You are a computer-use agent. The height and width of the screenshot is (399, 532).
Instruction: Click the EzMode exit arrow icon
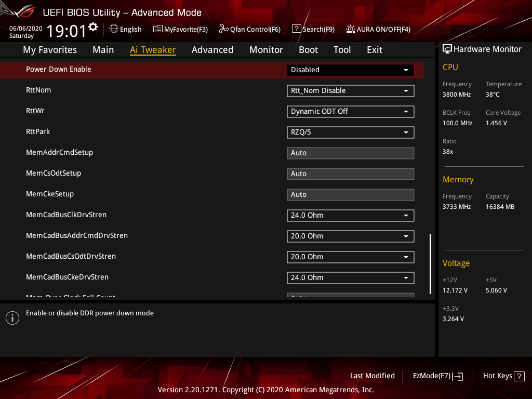pyautogui.click(x=458, y=376)
